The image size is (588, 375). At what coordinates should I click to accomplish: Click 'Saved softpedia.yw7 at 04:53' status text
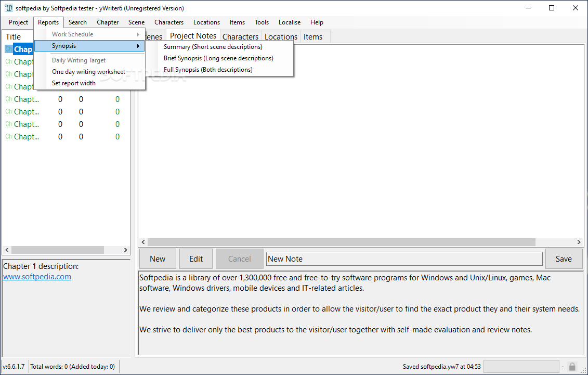pyautogui.click(x=442, y=366)
